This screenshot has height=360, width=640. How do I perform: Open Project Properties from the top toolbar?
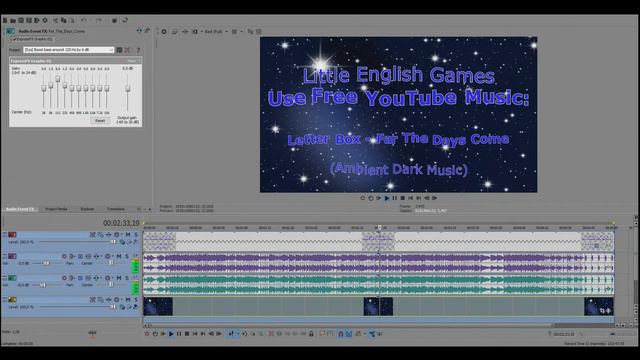point(45,20)
